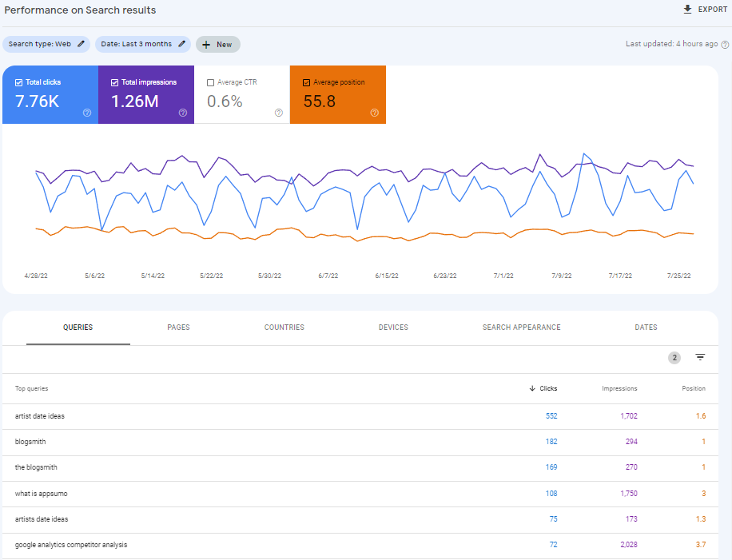Viewport: 732px width, 560px height.
Task: Click the 'Last updated: 4 hours ago' text
Action: click(671, 44)
